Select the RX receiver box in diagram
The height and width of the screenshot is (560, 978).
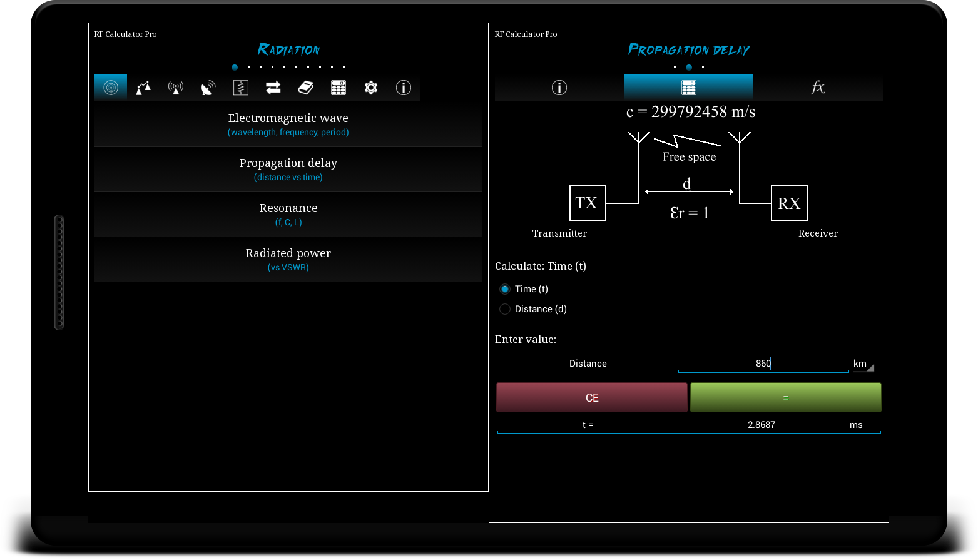789,203
